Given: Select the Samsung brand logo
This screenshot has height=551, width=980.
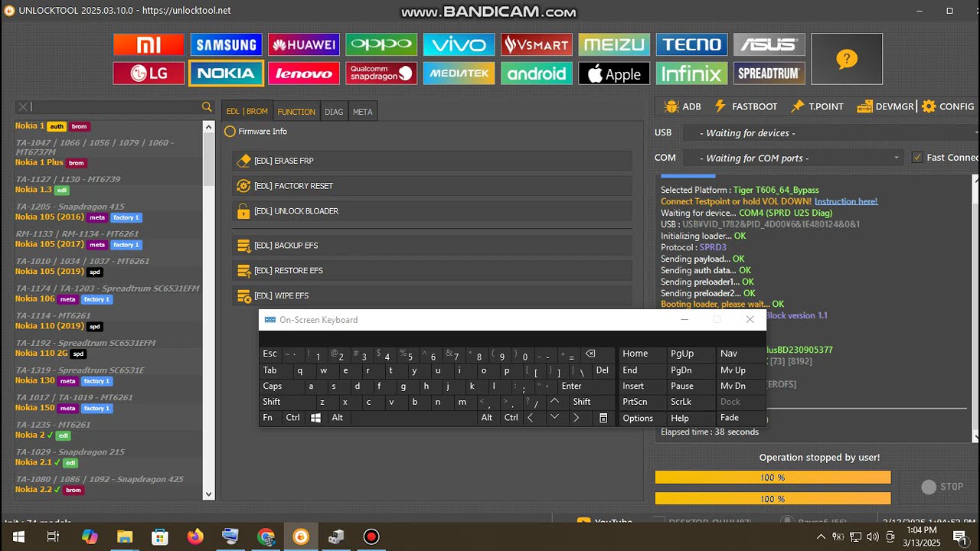Looking at the screenshot, I should point(226,44).
